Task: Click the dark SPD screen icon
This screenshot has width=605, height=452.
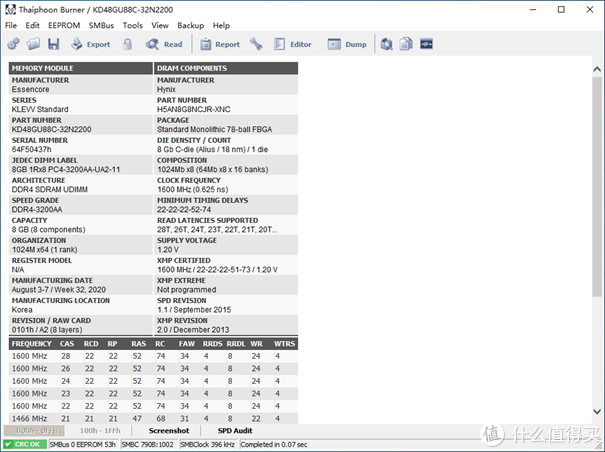Action: pos(426,44)
